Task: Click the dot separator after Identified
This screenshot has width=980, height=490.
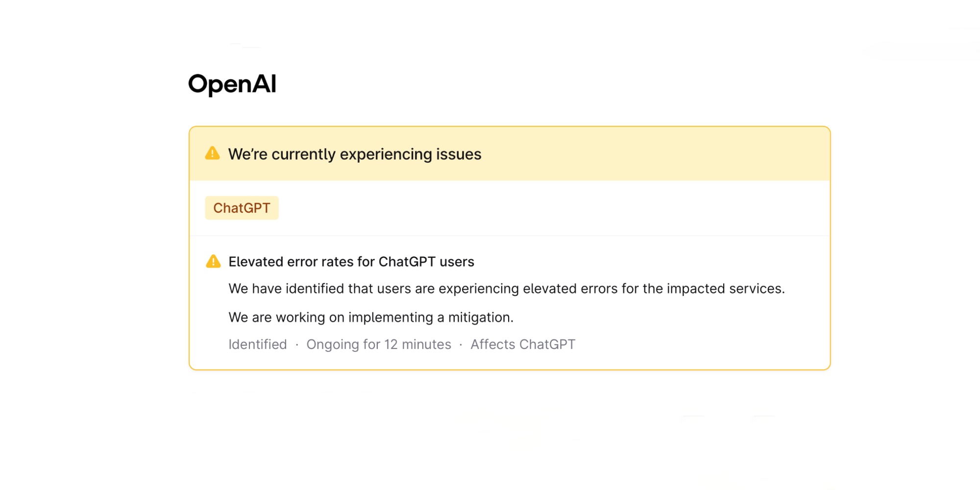Action: tap(297, 345)
